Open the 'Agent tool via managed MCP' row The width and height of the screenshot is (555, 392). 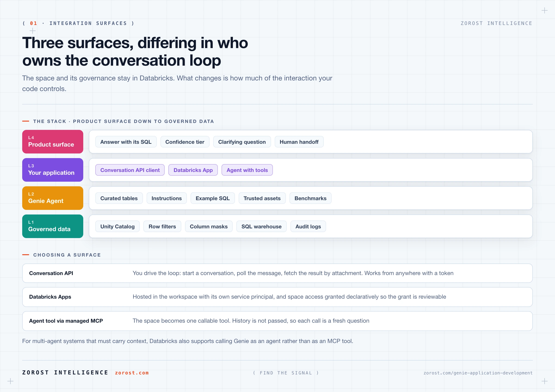[x=277, y=321]
